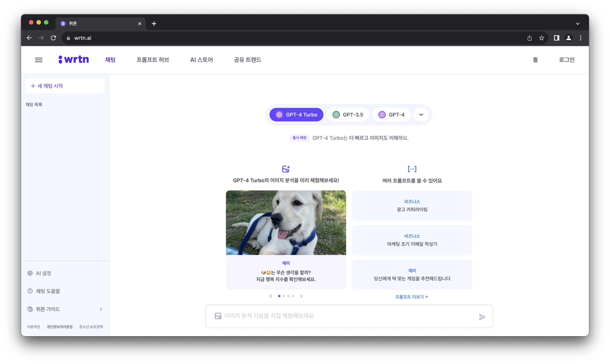Switch to the GPT-3.5 model
This screenshot has width=610, height=364.
348,114
